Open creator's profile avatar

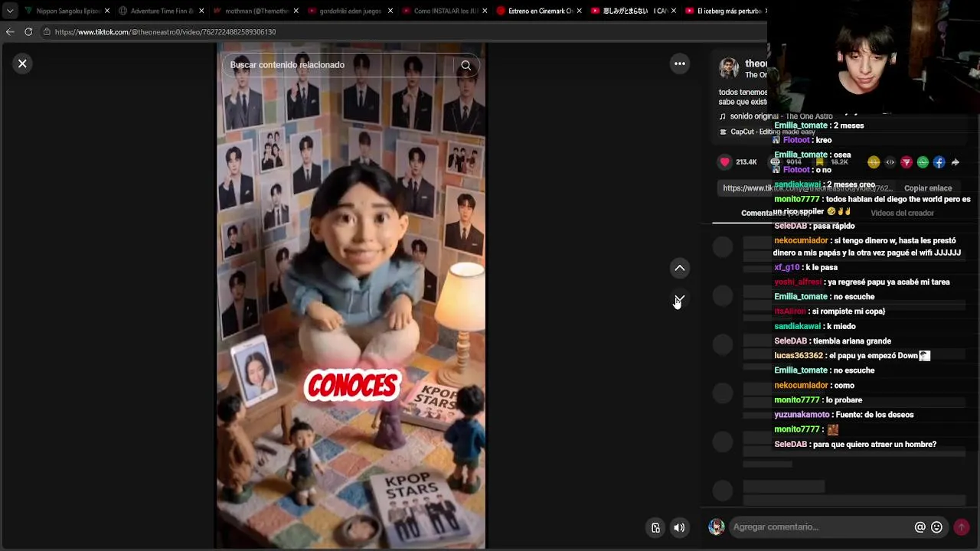[x=729, y=68]
